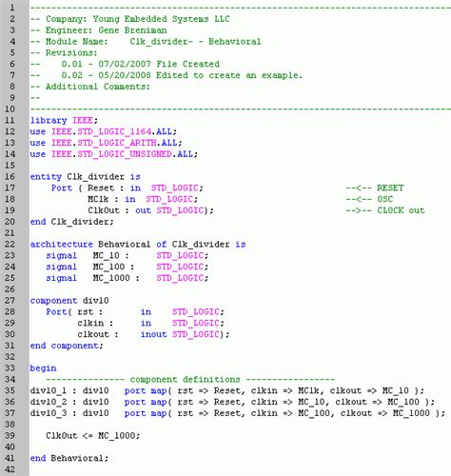Click the '--<-- OSC' comment
Image resolution: width=451 pixels, height=476 pixels.
pyautogui.click(x=369, y=199)
